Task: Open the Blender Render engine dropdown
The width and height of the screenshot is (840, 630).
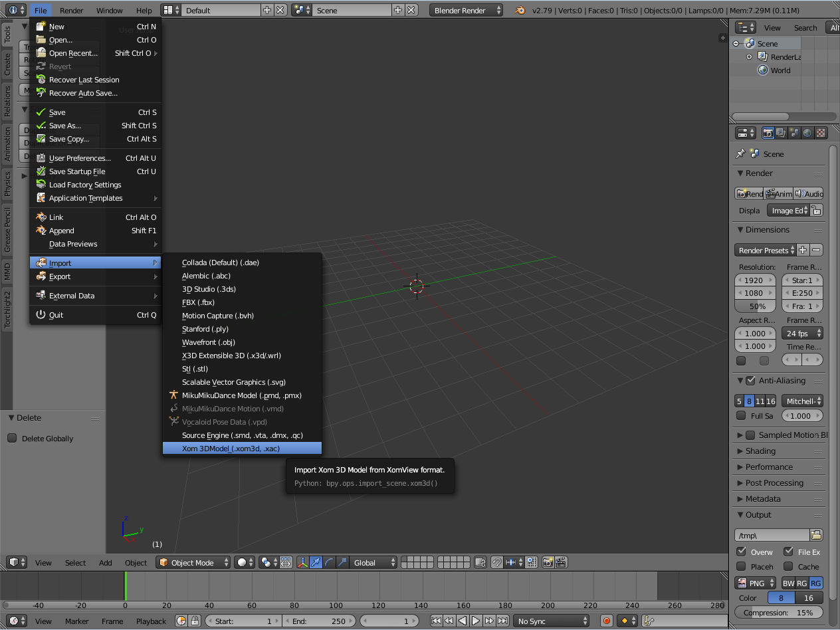Action: [x=467, y=10]
